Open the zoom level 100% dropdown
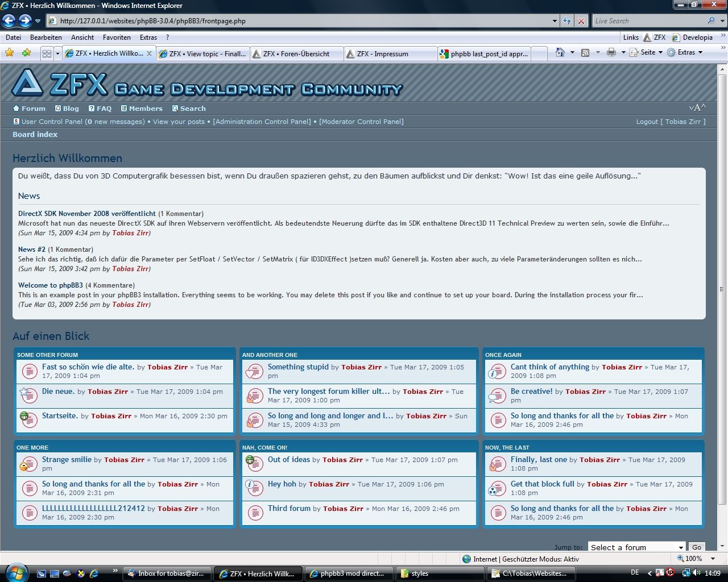The height and width of the screenshot is (582, 728). coord(697,559)
